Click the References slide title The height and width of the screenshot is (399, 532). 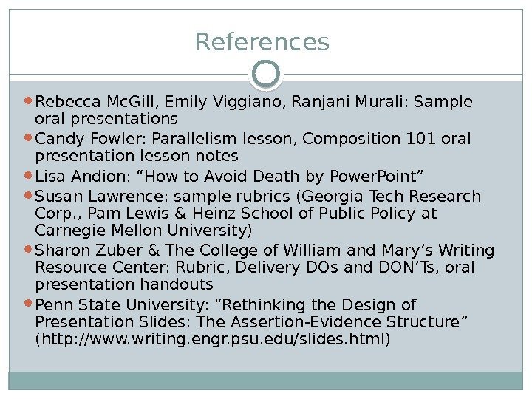pos(262,42)
